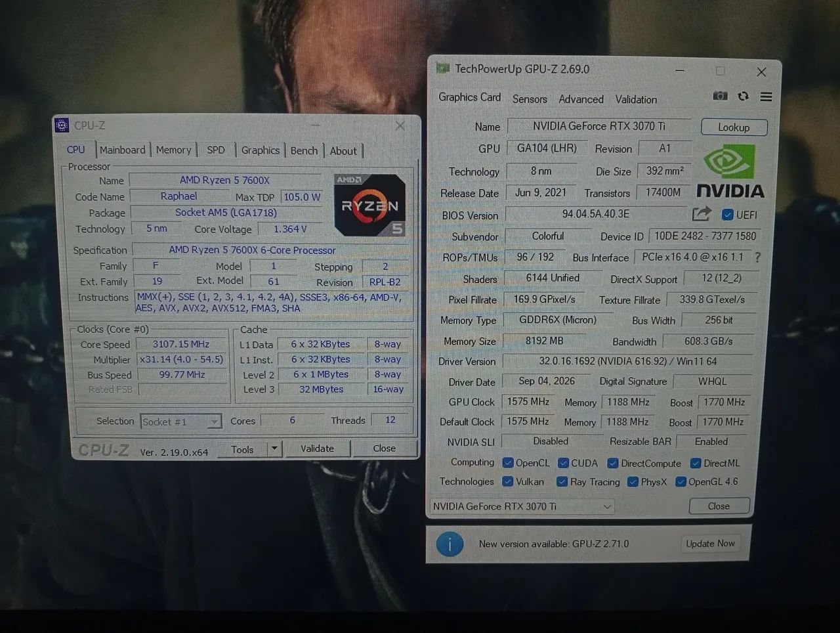840x633 pixels.
Task: Switch to the CPU tab in CPU-Z
Action: coord(76,150)
